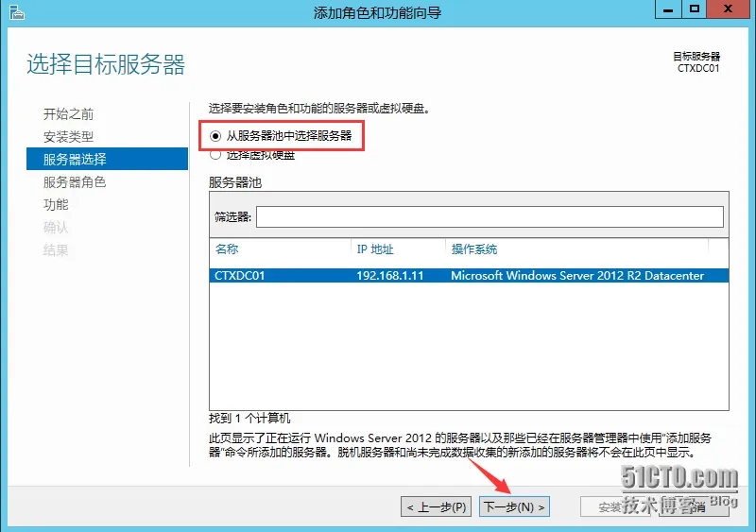Close the wizard window
The image size is (756, 532).
[728, 9]
